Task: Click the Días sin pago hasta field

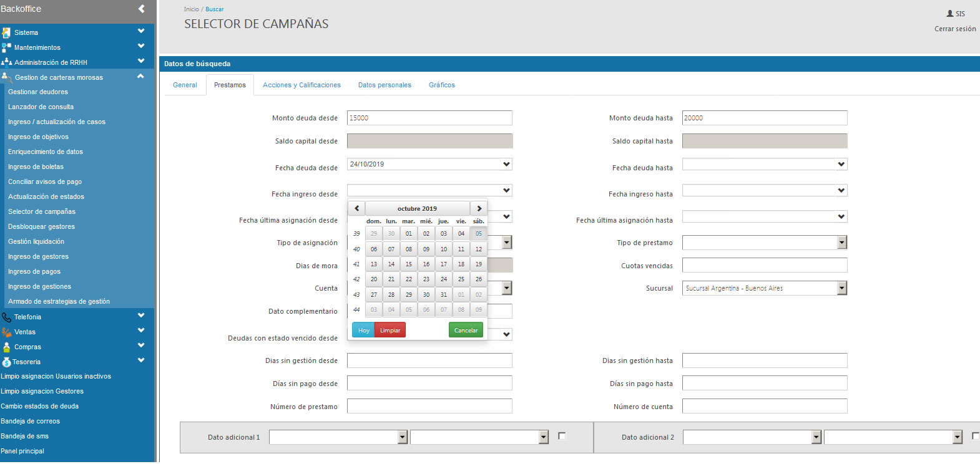Action: tap(765, 383)
